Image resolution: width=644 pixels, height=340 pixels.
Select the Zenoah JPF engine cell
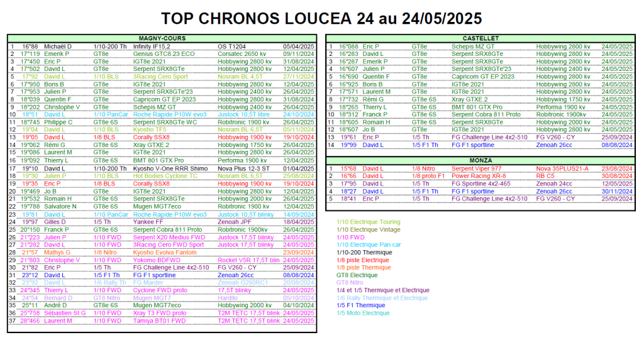234,222
